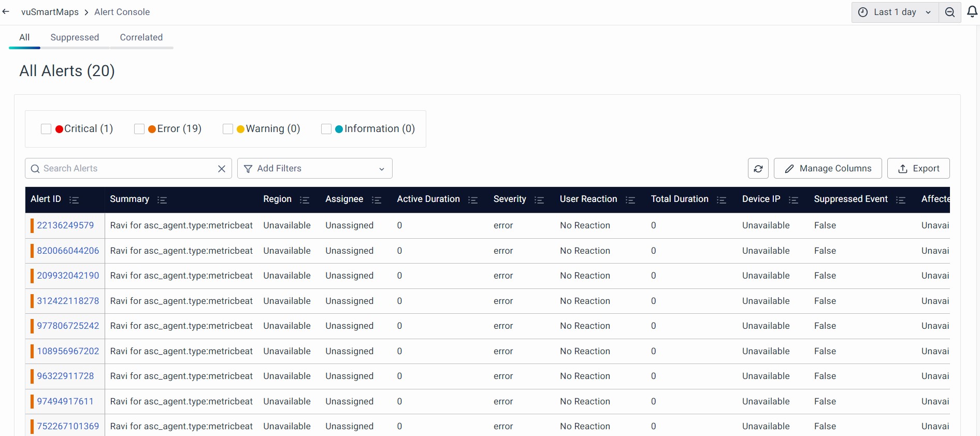Check the Critical severity checkbox
This screenshot has height=436, width=980.
tap(46, 129)
